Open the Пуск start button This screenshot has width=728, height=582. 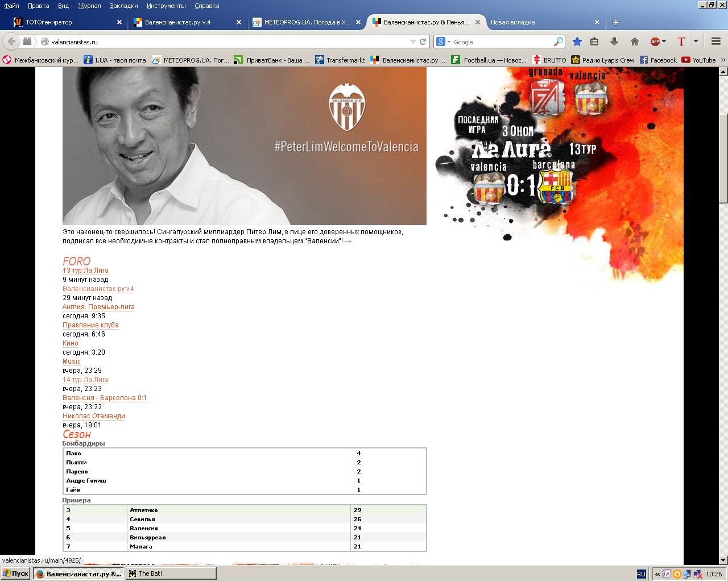(x=15, y=573)
